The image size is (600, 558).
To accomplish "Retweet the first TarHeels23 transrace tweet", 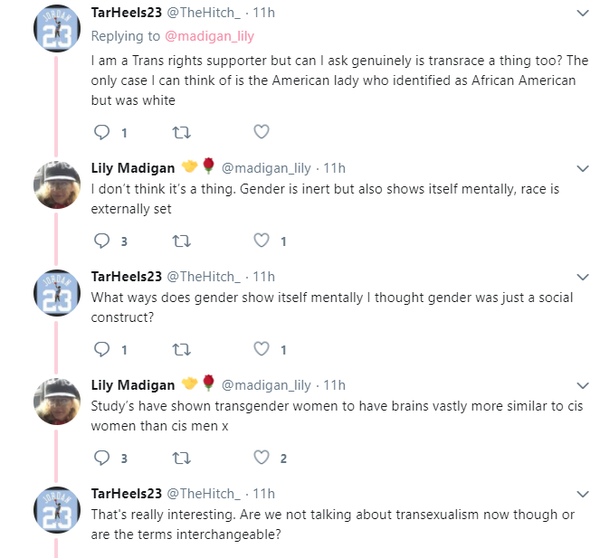I will click(x=181, y=132).
